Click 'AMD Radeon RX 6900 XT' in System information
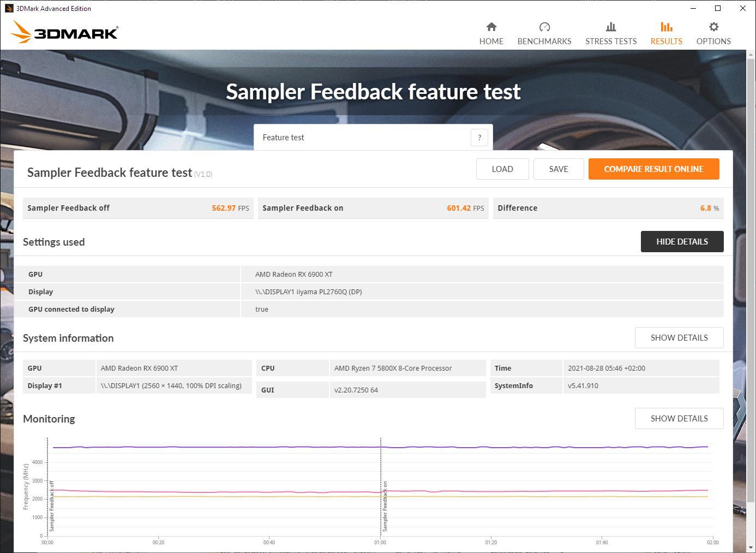The height and width of the screenshot is (553, 756). tap(139, 368)
